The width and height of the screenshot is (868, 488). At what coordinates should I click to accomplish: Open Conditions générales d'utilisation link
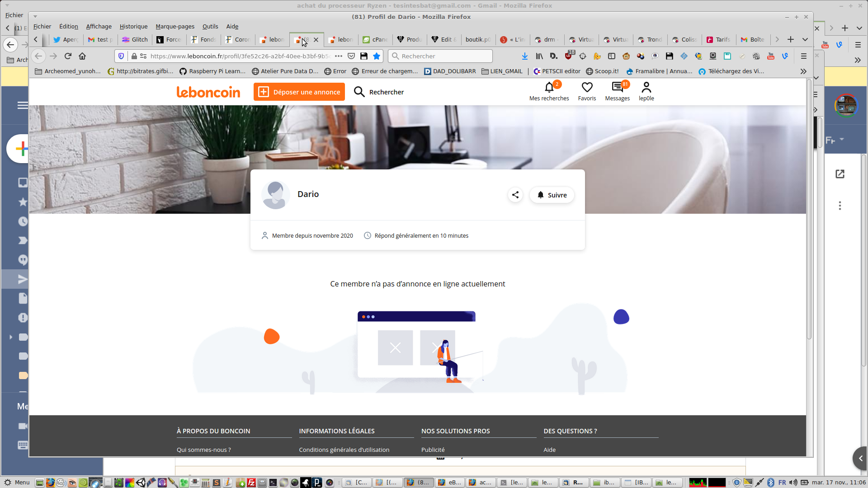coord(344,450)
